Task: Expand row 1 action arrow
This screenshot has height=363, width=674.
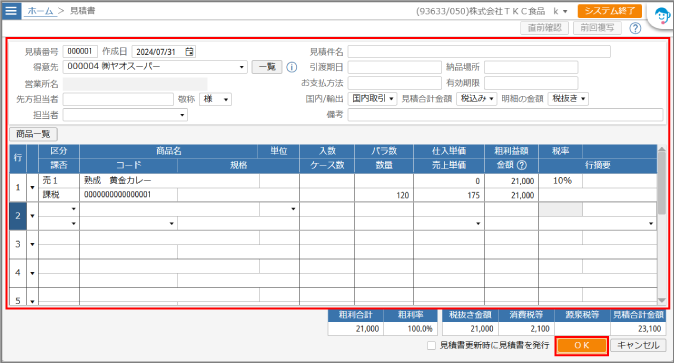Action: 32,188
